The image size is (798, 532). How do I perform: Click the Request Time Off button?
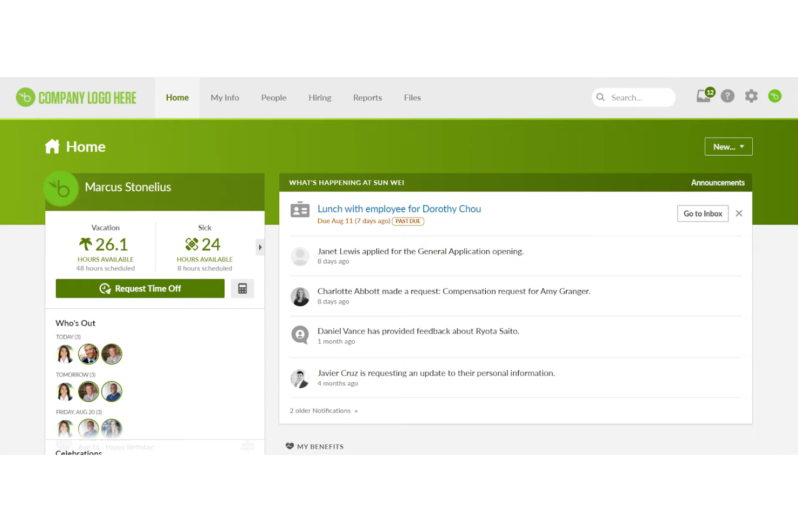140,288
